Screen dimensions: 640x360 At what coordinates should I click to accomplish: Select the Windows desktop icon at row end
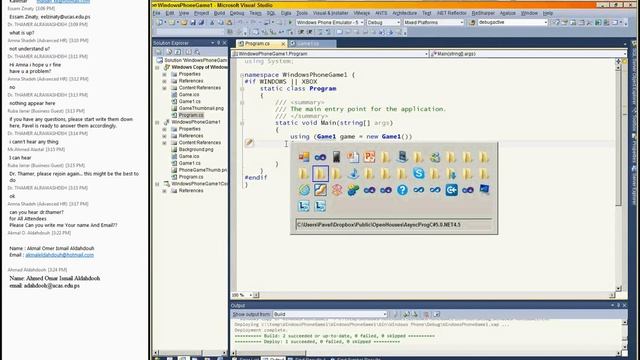484,190
